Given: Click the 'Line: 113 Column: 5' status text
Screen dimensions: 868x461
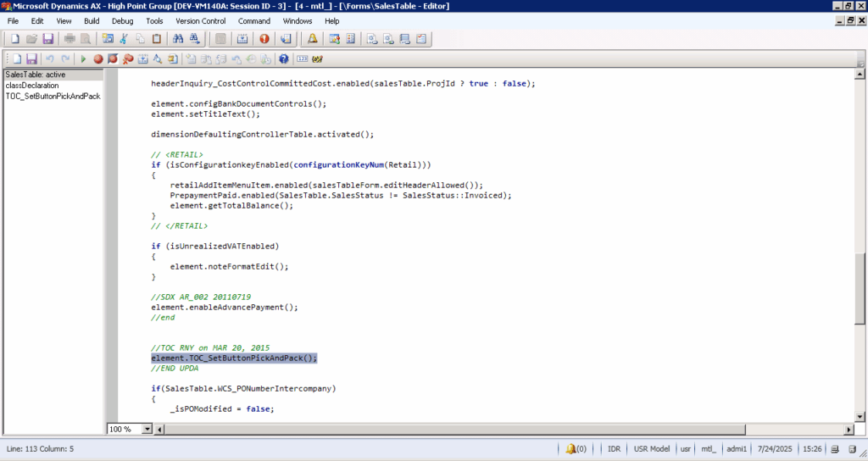Looking at the screenshot, I should [x=40, y=449].
